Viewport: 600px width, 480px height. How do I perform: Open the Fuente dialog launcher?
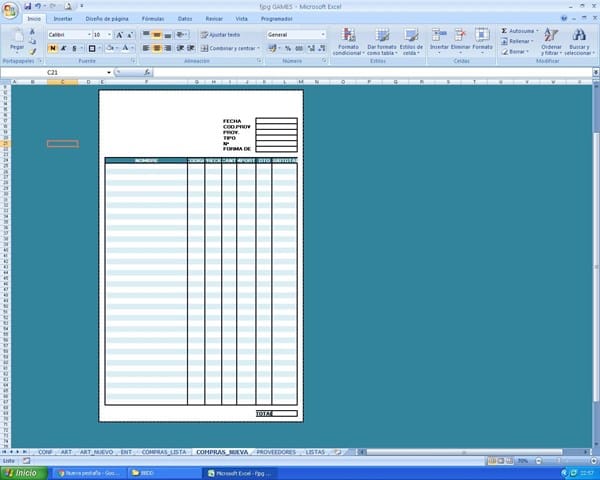coord(133,61)
